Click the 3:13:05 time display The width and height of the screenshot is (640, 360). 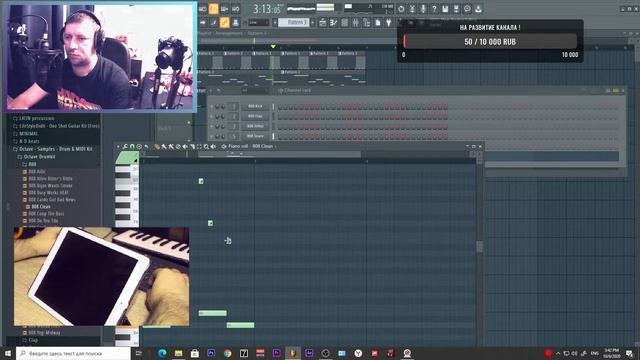[267, 9]
